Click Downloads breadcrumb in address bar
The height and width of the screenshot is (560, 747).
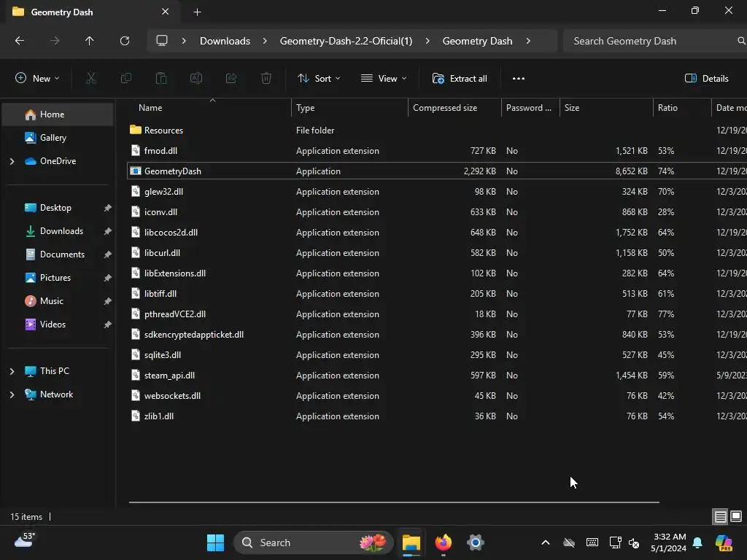[x=225, y=41]
